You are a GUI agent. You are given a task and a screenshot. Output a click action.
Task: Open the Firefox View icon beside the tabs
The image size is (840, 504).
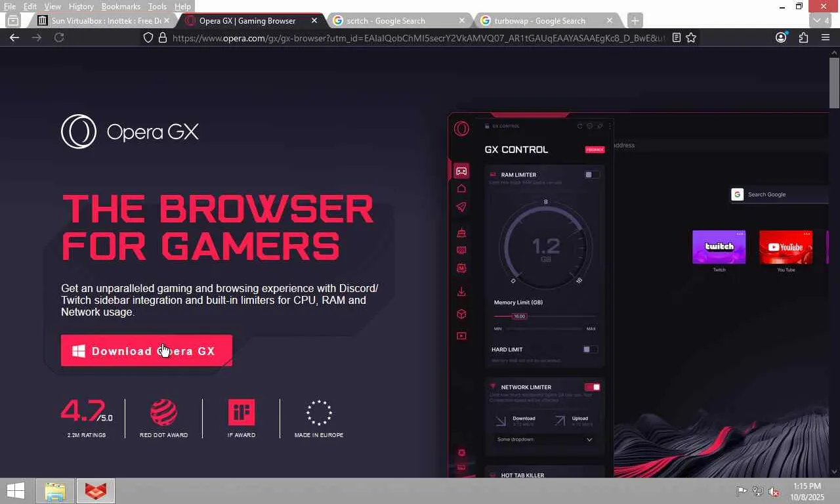coord(13,20)
